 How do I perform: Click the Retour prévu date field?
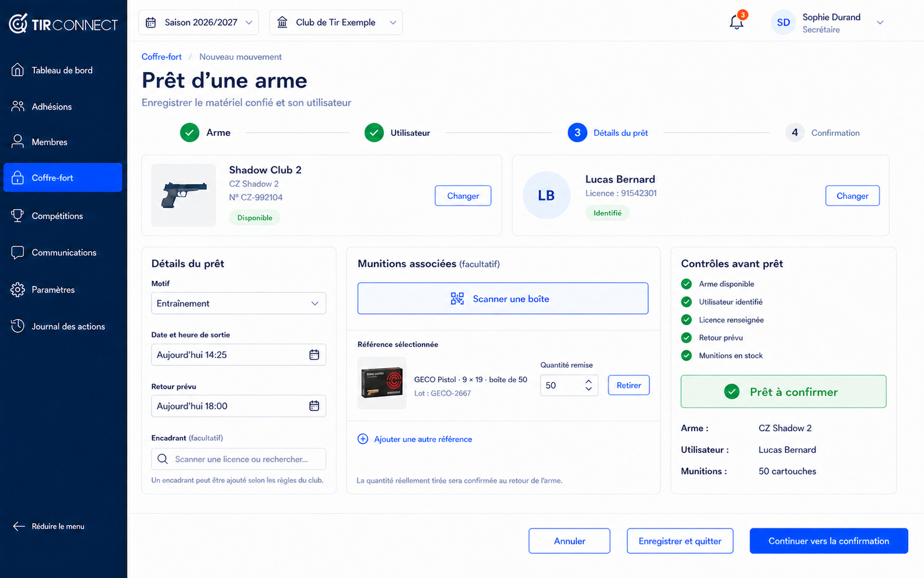pyautogui.click(x=238, y=406)
